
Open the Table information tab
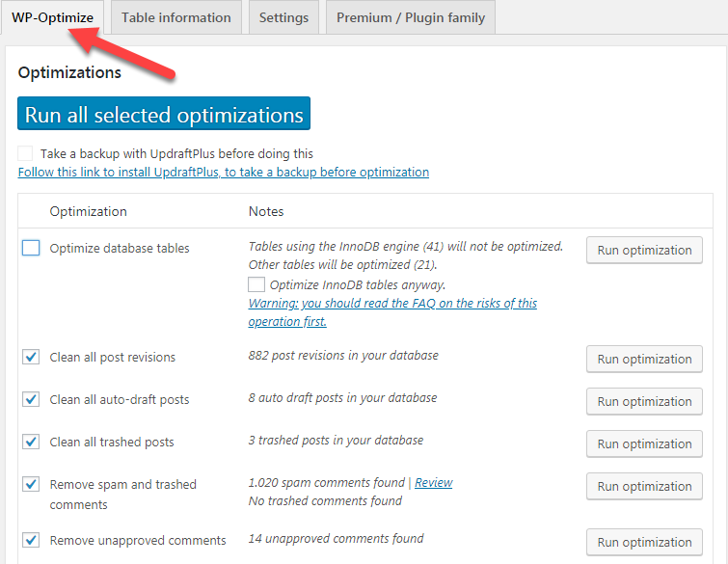176,17
